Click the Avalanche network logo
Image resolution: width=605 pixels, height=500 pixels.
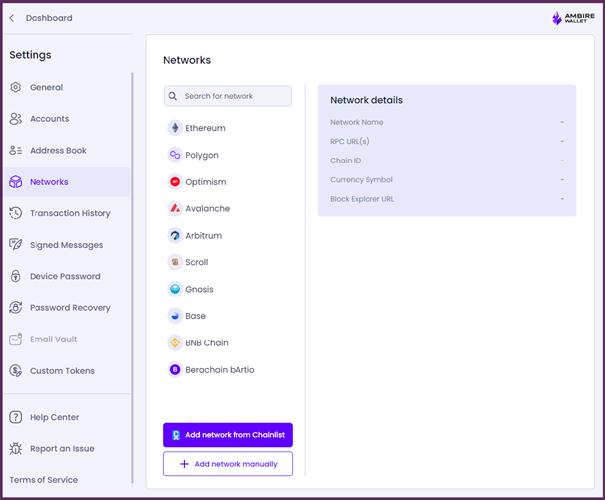[175, 208]
